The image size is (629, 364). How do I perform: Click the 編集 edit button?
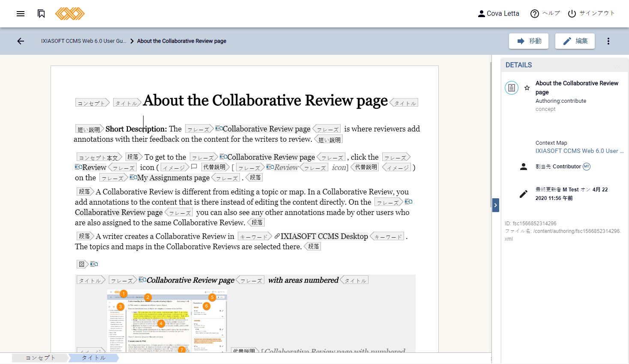tap(575, 41)
